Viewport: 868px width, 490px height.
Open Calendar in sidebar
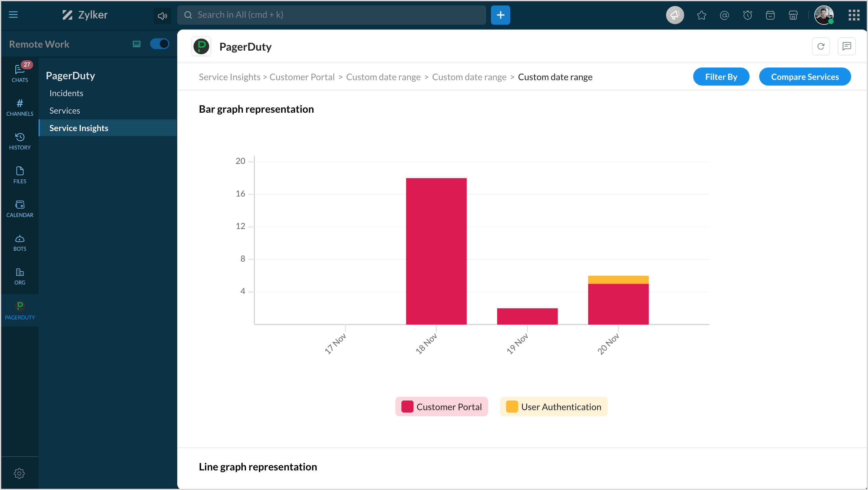pos(20,209)
